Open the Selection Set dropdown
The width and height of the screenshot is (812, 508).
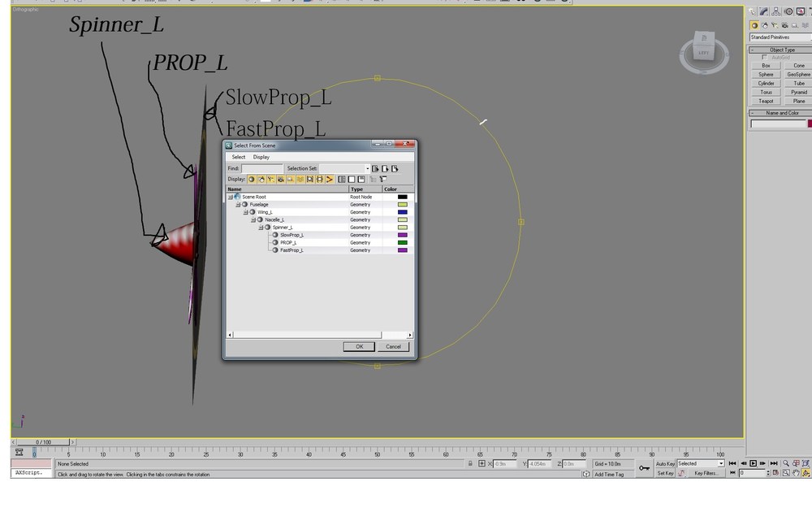[x=367, y=168]
